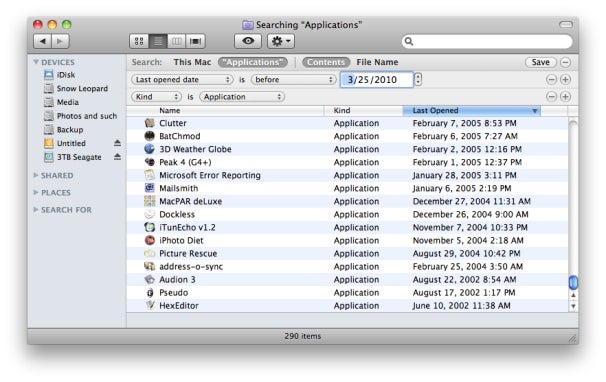Switch to column view
This screenshot has width=606, height=382.
pos(177,41)
